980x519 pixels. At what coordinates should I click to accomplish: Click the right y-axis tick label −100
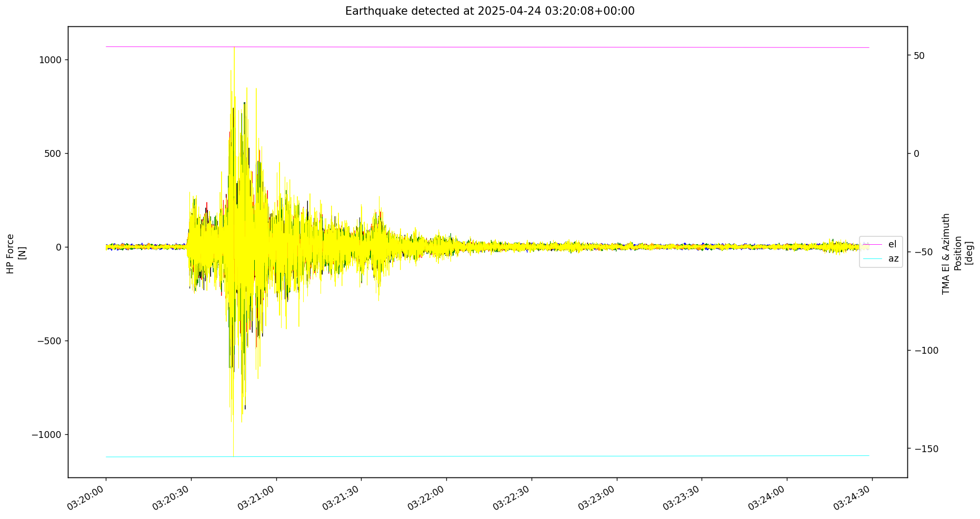click(926, 351)
